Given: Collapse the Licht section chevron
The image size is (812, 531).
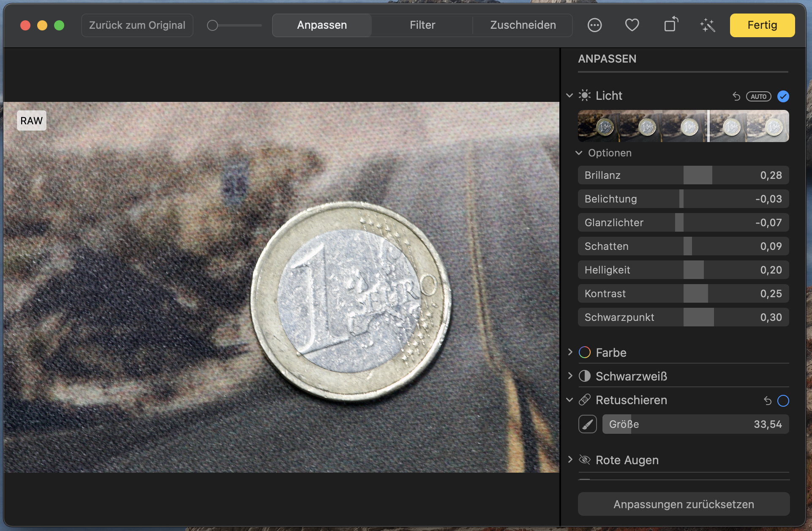Looking at the screenshot, I should pyautogui.click(x=569, y=96).
